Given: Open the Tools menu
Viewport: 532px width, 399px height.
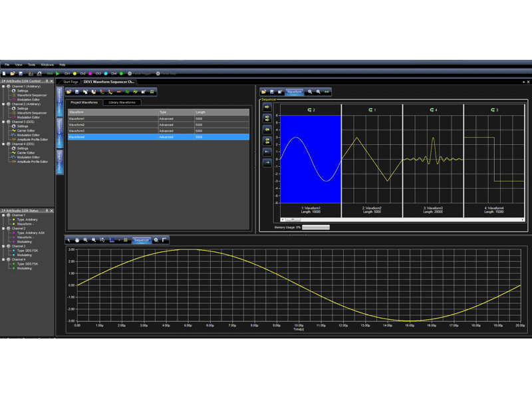Looking at the screenshot, I should click(x=31, y=65).
